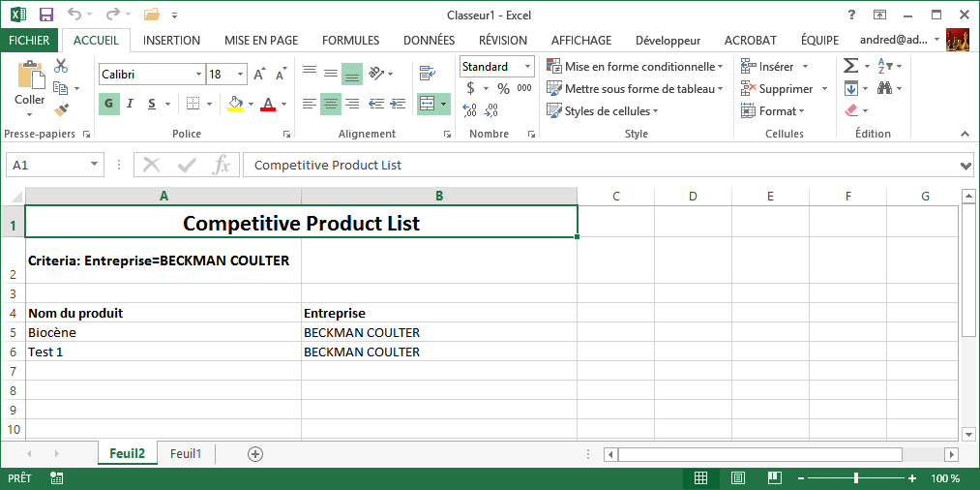This screenshot has height=490, width=980.
Task: Open the fill-down options icon
Action: [851, 88]
